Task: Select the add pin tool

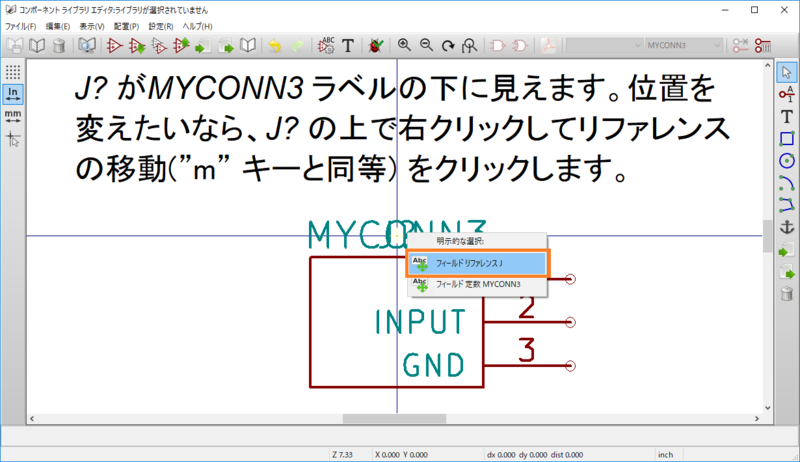Action: (x=786, y=94)
